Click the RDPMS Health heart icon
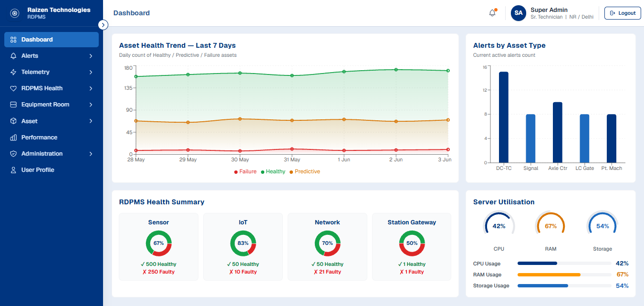Image resolution: width=644 pixels, height=306 pixels. [13, 88]
